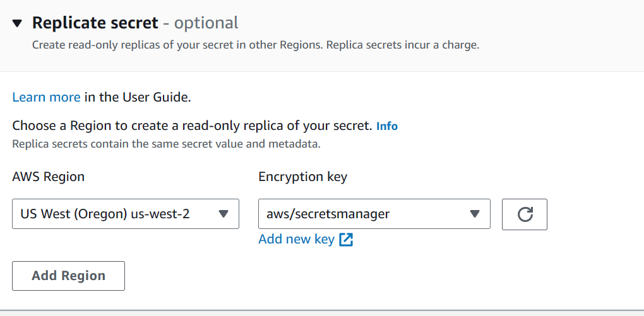Click the AWS Region dropdown arrow
This screenshot has height=316, width=644.
pyautogui.click(x=223, y=214)
